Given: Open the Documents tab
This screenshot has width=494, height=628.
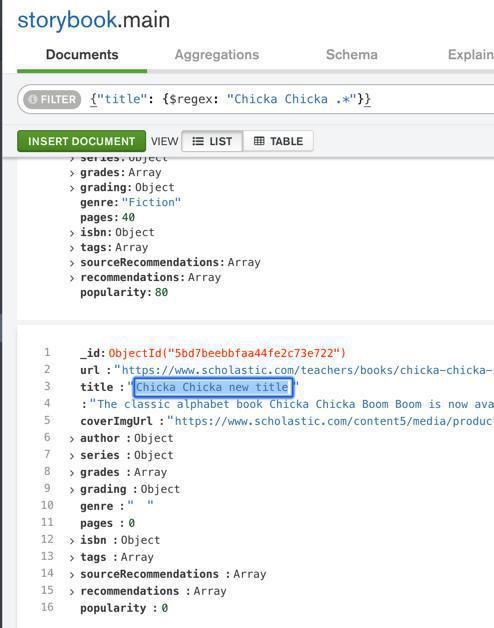Looking at the screenshot, I should [x=82, y=55].
